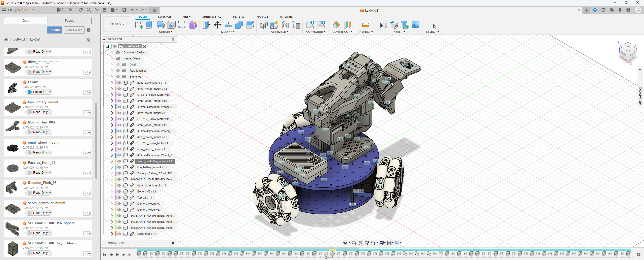The width and height of the screenshot is (644, 260).
Task: Click the ViewCube FRONT face
Action: pos(623,54)
